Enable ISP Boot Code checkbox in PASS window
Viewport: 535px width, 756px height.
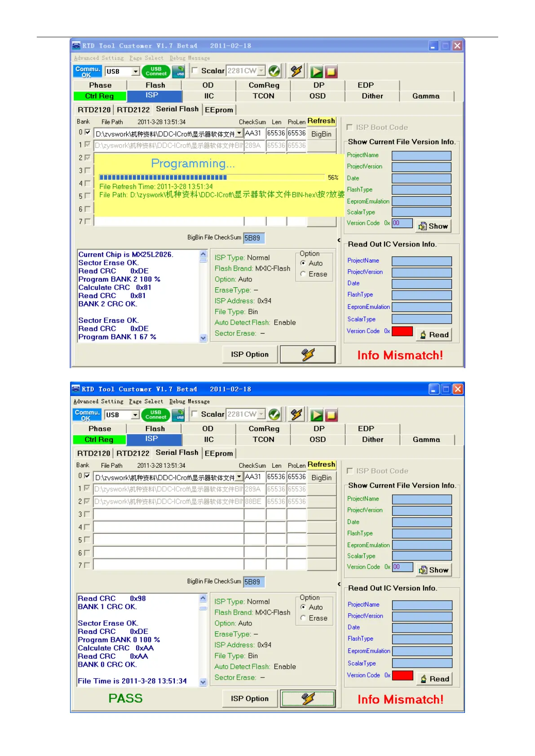(350, 470)
